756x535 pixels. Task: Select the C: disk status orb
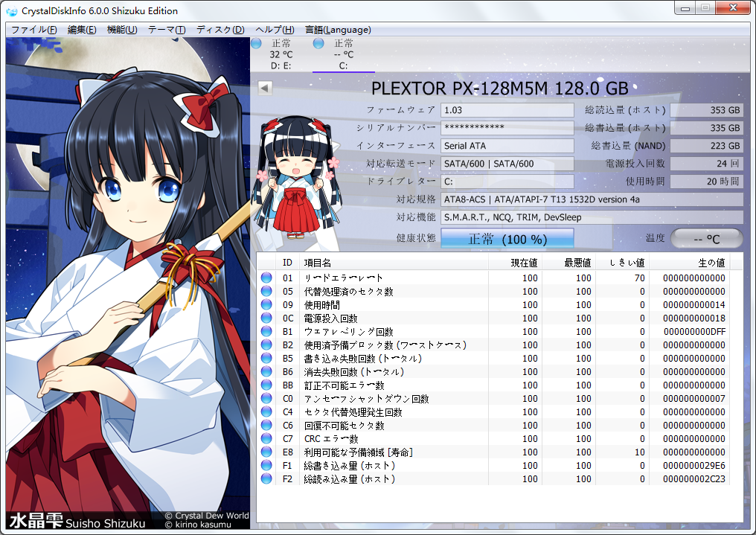point(318,44)
